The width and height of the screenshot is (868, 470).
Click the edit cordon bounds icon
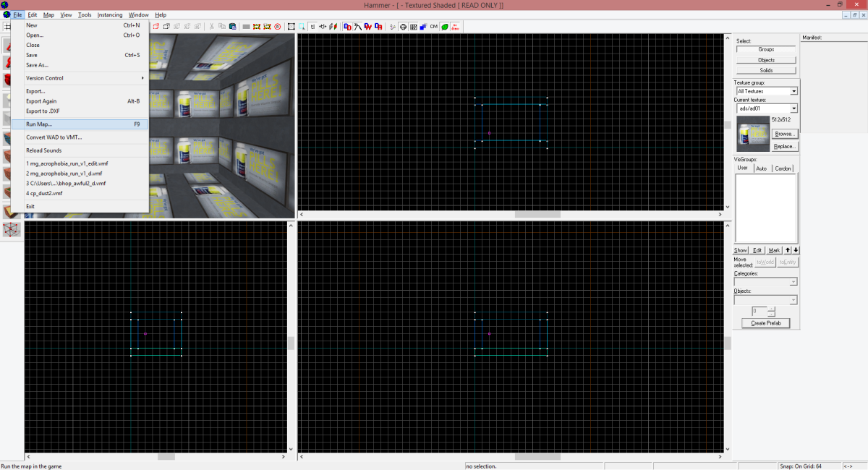tap(267, 27)
